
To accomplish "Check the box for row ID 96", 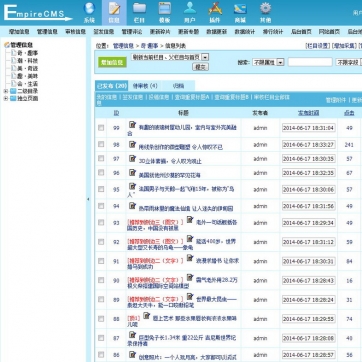I will 101,173.
